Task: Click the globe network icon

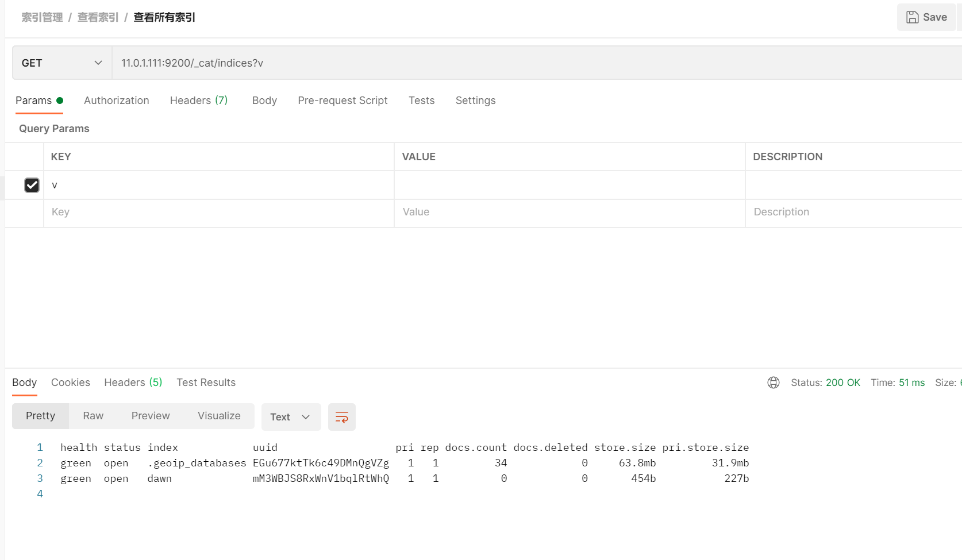Action: pyautogui.click(x=774, y=383)
